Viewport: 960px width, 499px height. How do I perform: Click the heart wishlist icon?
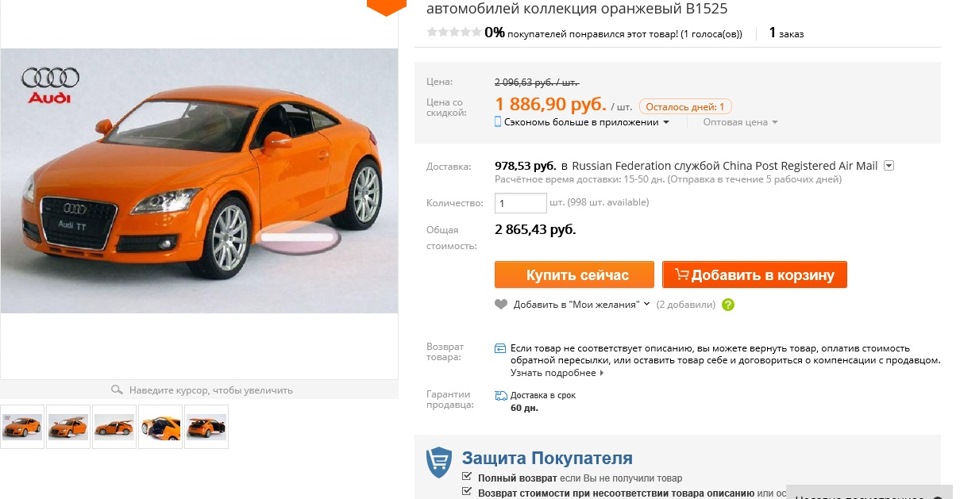(501, 304)
